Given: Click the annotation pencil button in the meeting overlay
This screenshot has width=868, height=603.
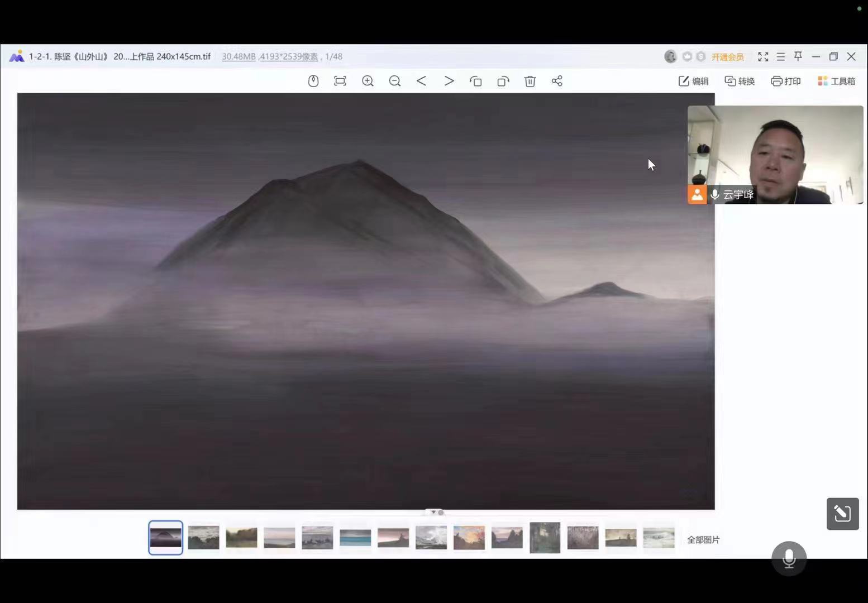Looking at the screenshot, I should pyautogui.click(x=843, y=514).
